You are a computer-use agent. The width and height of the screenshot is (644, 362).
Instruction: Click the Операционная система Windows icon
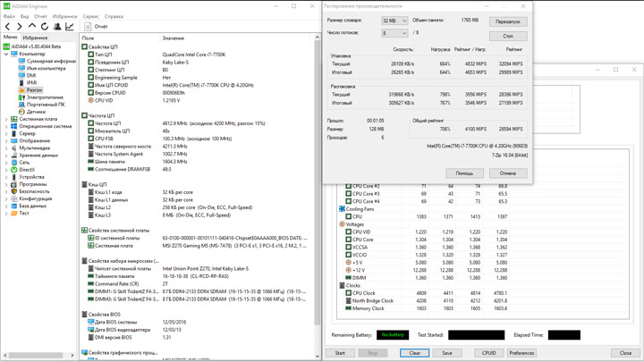pyautogui.click(x=14, y=126)
